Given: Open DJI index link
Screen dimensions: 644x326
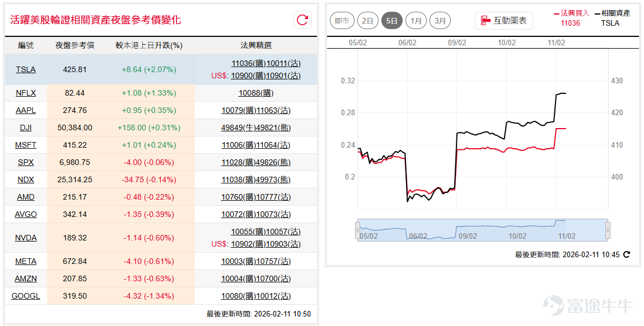Looking at the screenshot, I should 26,127.
